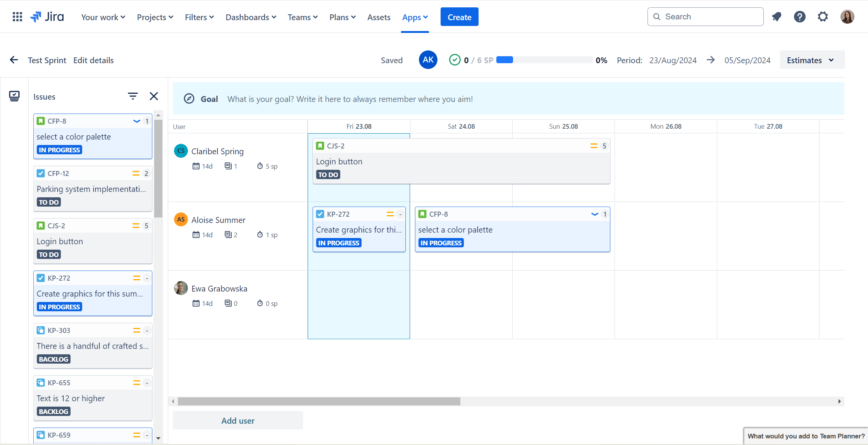Open the Team Planner feedback prompt
Screen dimensions: 868x445
point(806,436)
